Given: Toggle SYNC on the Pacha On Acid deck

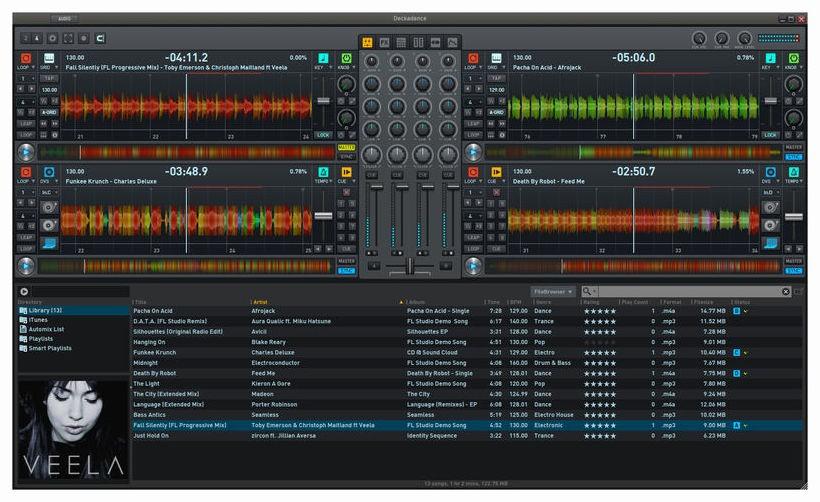Looking at the screenshot, I should (x=793, y=157).
